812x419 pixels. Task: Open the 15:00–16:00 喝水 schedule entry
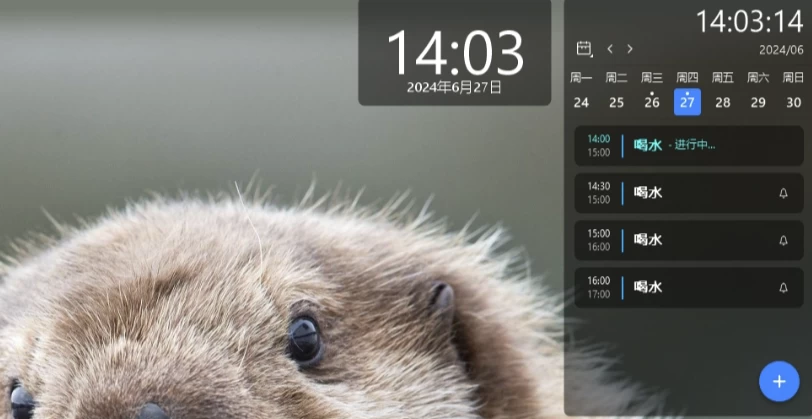(x=688, y=240)
